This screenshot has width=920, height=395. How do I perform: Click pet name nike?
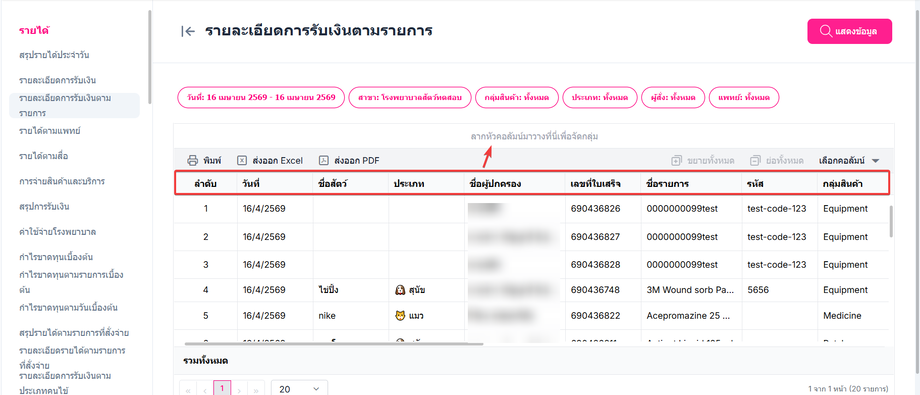[x=327, y=316]
